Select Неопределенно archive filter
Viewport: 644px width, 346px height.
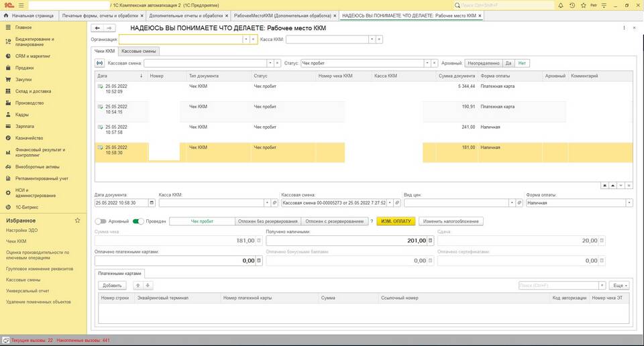[x=484, y=63]
